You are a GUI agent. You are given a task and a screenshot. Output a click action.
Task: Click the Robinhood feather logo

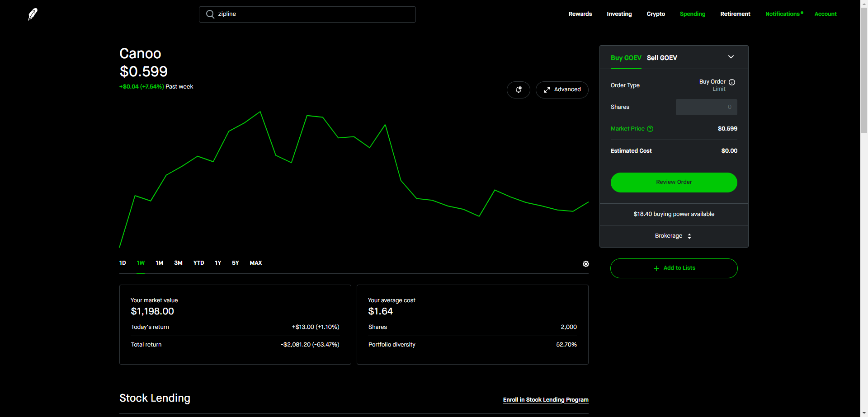tap(33, 14)
